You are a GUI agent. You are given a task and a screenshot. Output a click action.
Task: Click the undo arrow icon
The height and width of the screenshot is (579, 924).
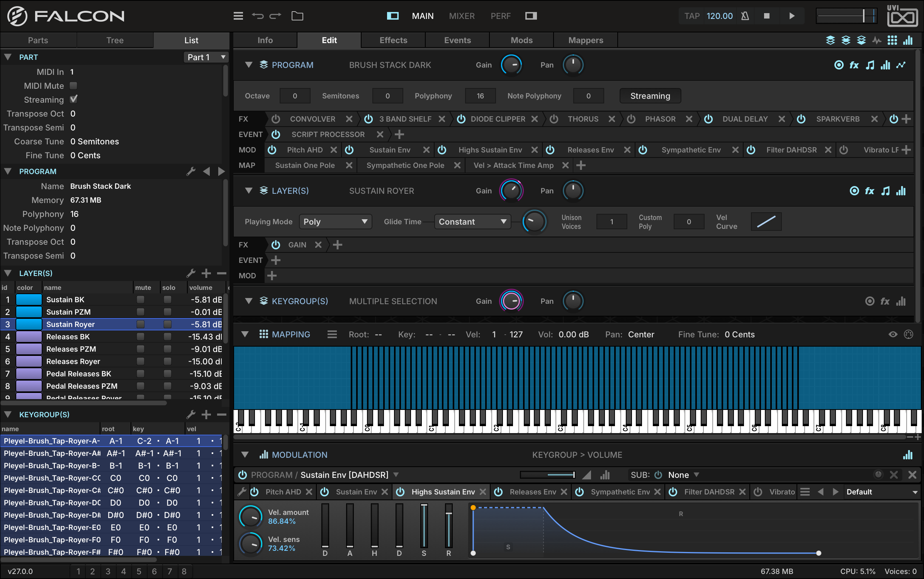(258, 16)
